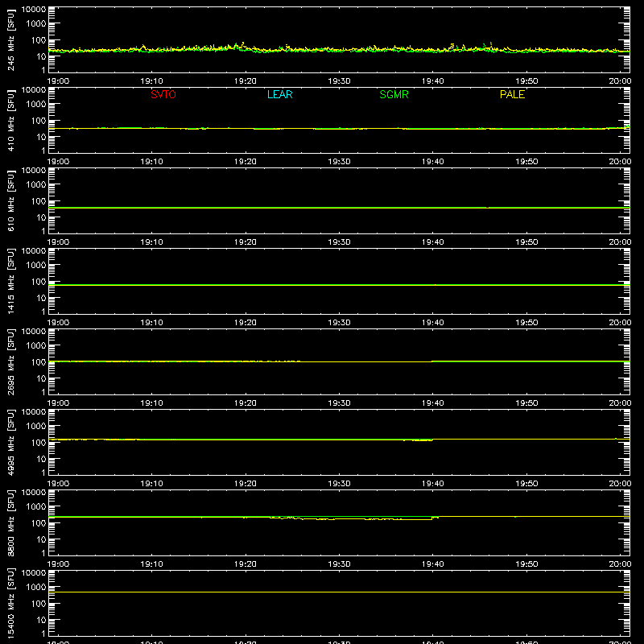Screen dimensions: 644x644
Task: Click 20:00 time label of 1415 MHz panel
Action: pyautogui.click(x=620, y=323)
